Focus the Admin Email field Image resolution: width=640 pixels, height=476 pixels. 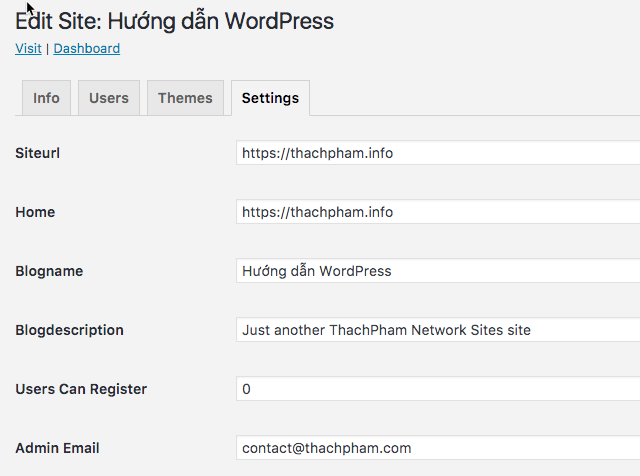(x=438, y=448)
